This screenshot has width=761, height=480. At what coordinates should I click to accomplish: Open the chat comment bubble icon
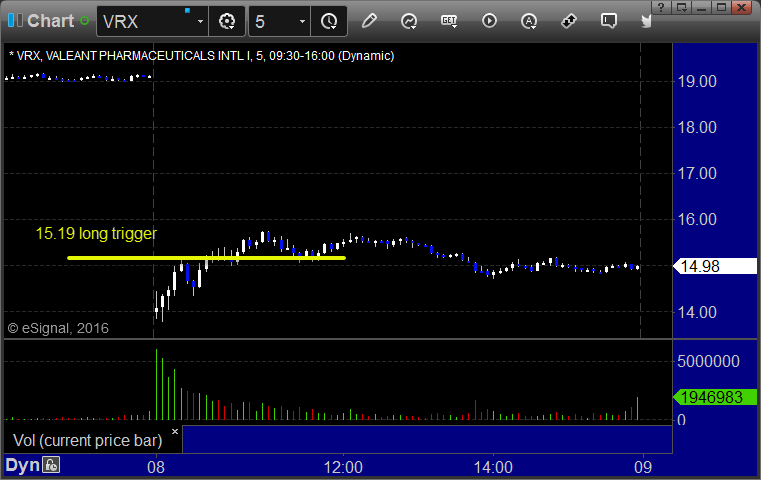(x=609, y=21)
